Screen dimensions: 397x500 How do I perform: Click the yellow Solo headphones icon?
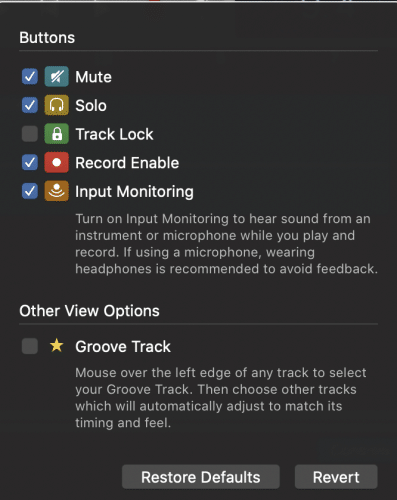point(57,105)
